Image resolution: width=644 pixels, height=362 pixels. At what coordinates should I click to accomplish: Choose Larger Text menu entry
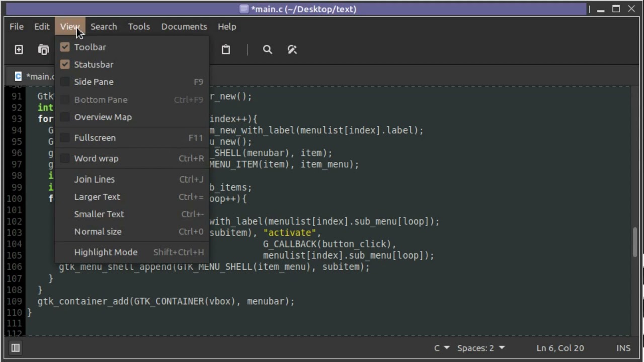(132, 197)
